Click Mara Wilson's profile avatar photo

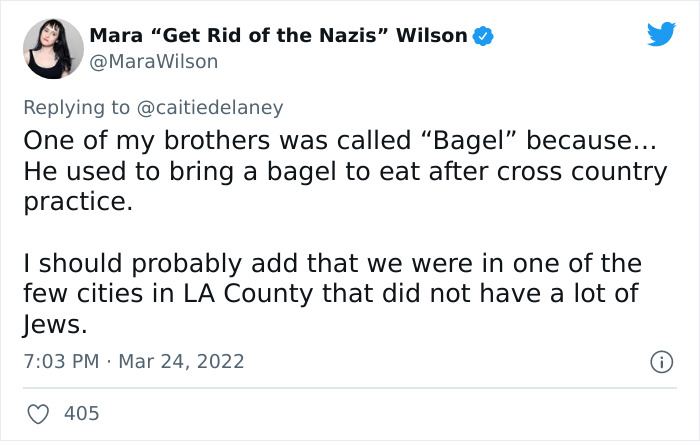click(48, 48)
